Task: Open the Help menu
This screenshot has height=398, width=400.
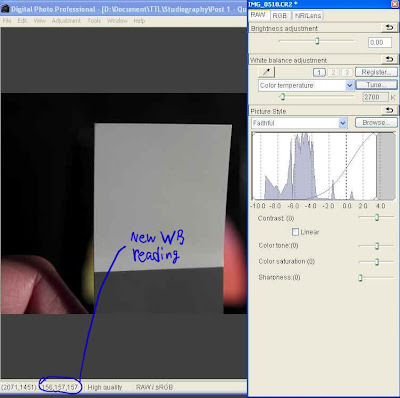Action: (x=139, y=21)
